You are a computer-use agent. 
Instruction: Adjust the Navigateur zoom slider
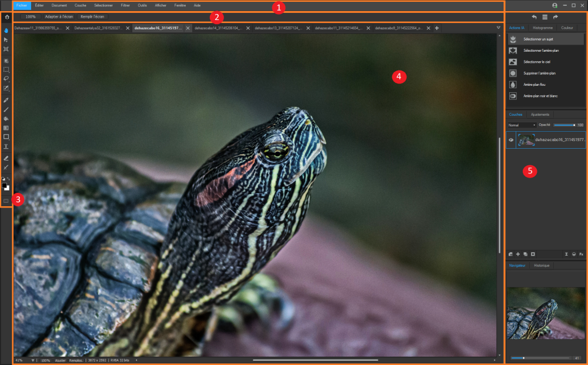[540, 358]
